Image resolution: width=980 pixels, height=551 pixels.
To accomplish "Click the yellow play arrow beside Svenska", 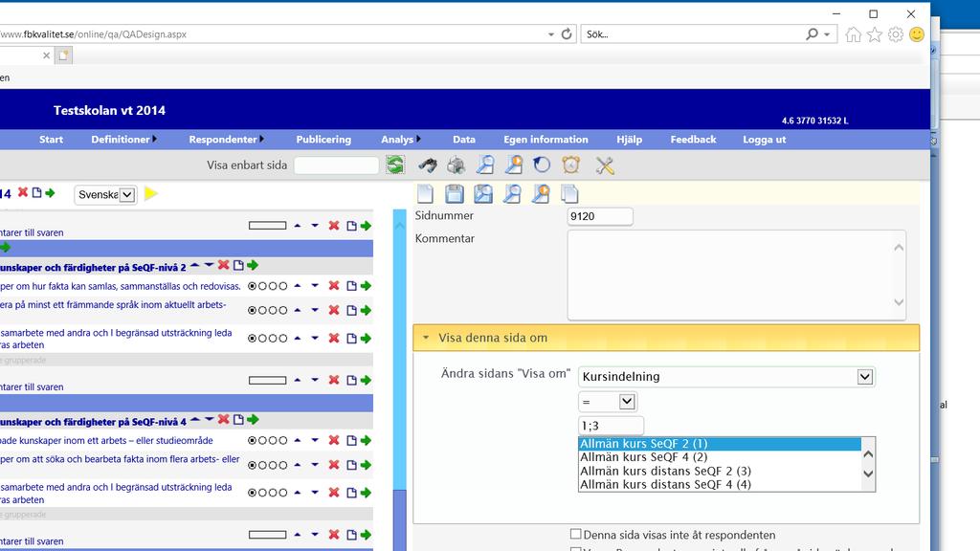I will tap(150, 193).
